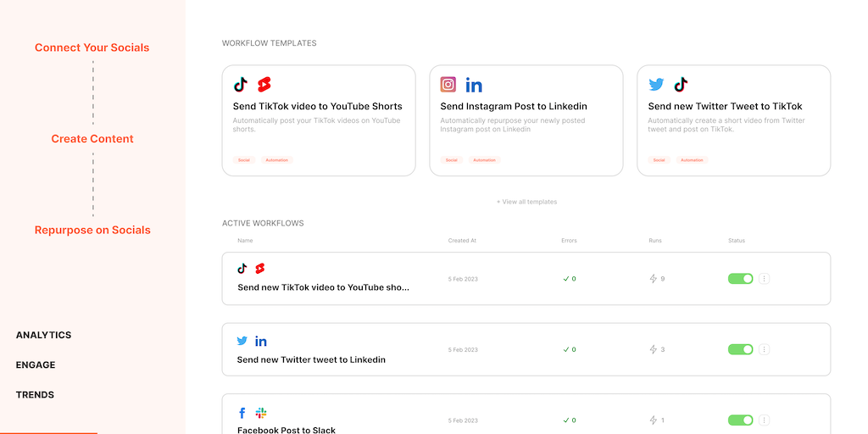This screenshot has height=434, width=868.
Task: Click View all templates link
Action: click(x=526, y=202)
